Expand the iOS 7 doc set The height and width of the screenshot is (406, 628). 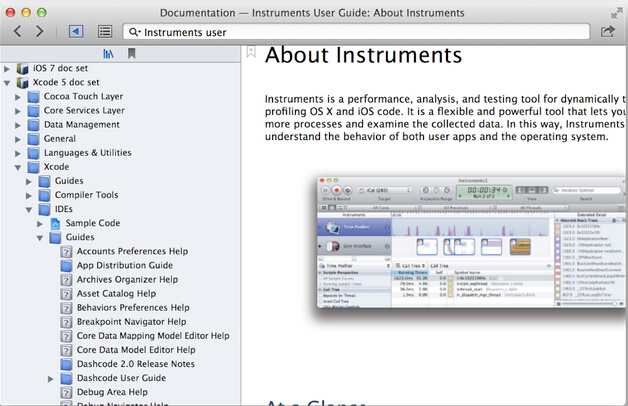pos(8,68)
